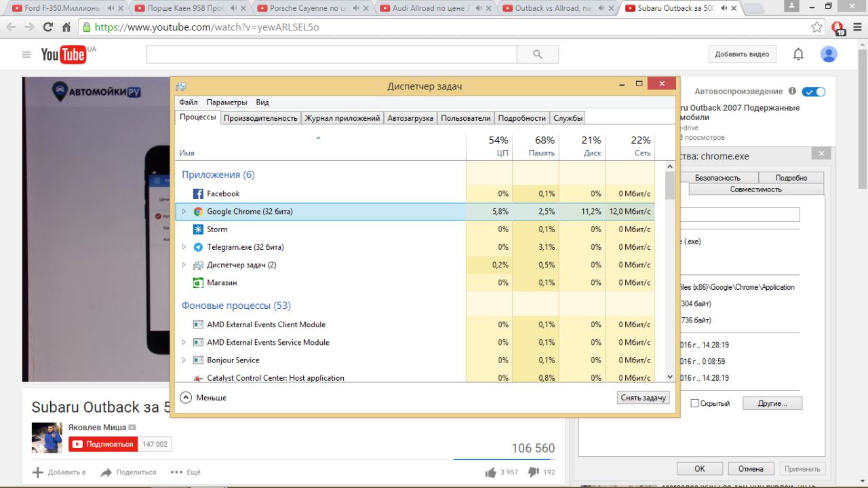Screen dimensions: 868x488
Task: Dislike the video with thumbs down
Action: [x=534, y=472]
